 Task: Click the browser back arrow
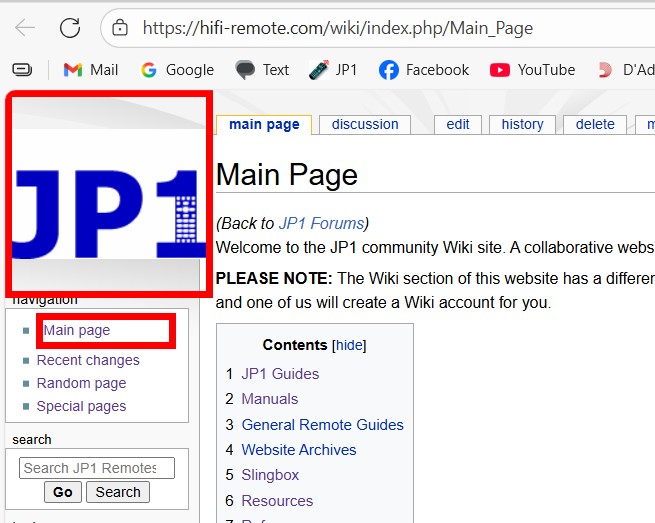tap(25, 28)
